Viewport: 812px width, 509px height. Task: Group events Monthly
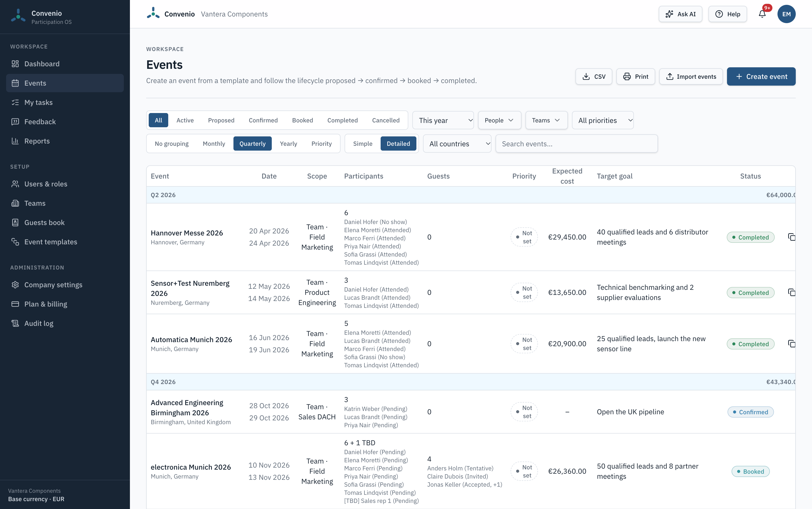click(214, 144)
